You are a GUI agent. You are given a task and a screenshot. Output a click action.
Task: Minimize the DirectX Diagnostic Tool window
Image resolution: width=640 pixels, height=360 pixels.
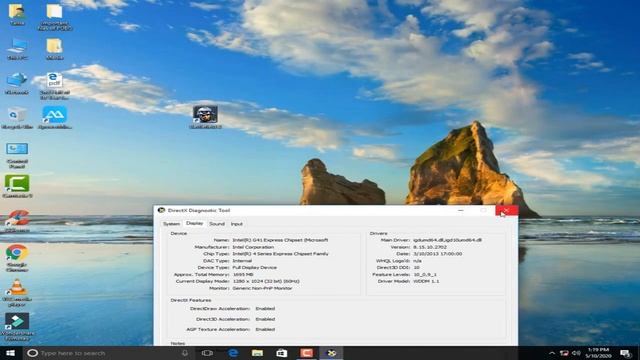click(460, 211)
